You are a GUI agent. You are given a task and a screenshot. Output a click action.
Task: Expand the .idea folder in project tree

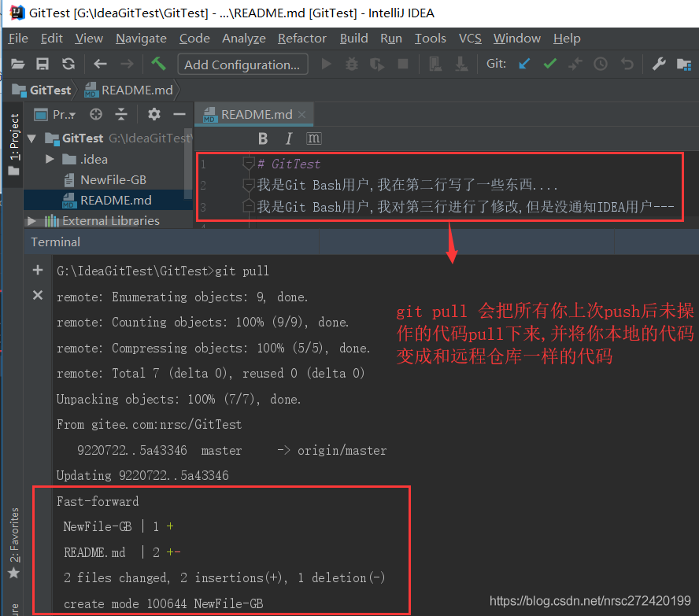point(50,159)
